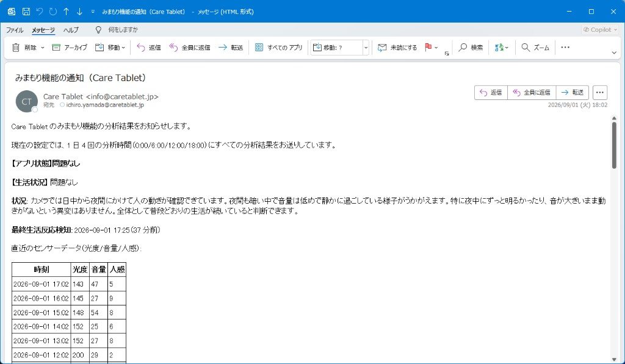This screenshot has height=364, width=625.
Task: Delete the message with 削除
Action: tap(24, 48)
